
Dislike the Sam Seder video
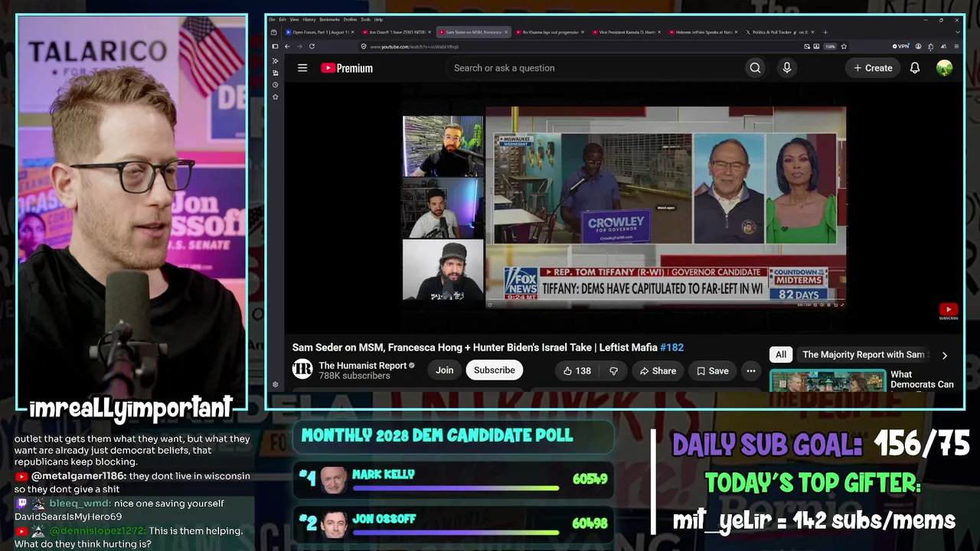tap(613, 370)
